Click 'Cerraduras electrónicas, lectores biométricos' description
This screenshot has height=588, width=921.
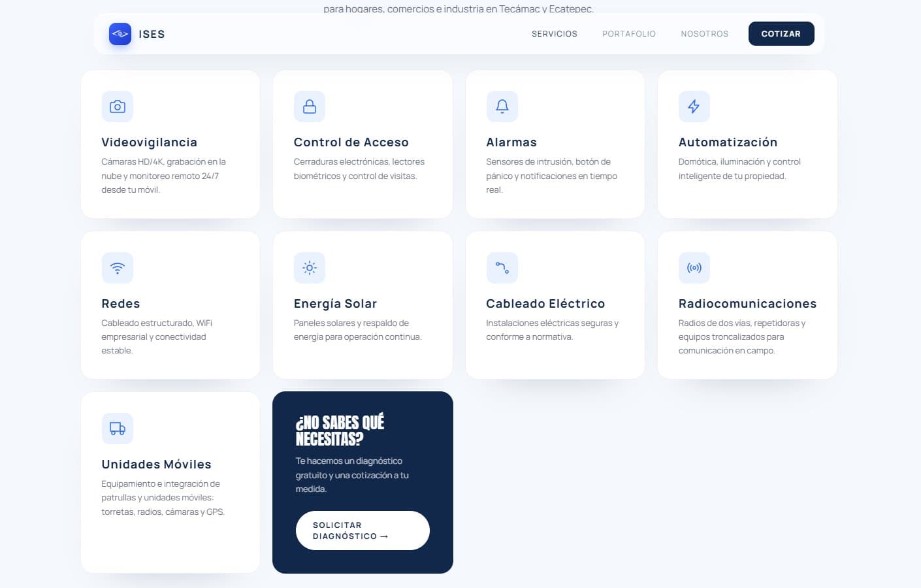tap(359, 169)
